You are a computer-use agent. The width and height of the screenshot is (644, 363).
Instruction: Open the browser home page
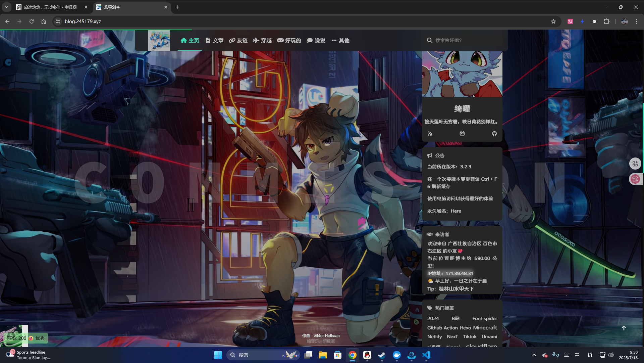coord(44,21)
